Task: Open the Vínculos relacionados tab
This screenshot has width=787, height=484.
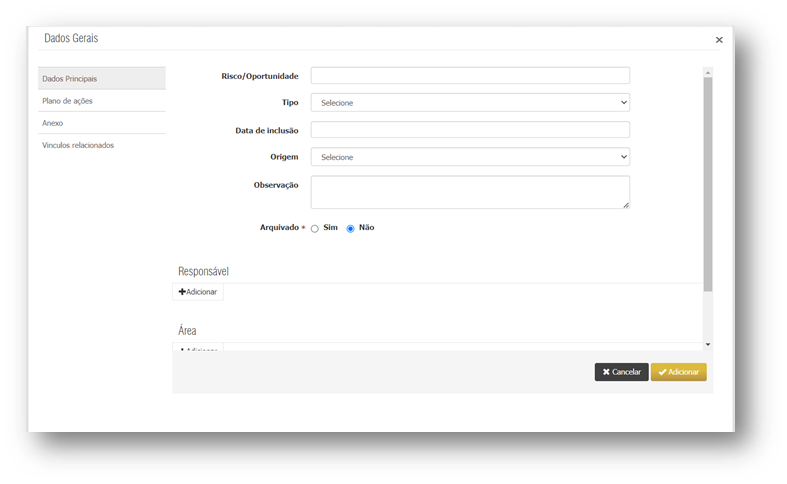Action: tap(101, 145)
